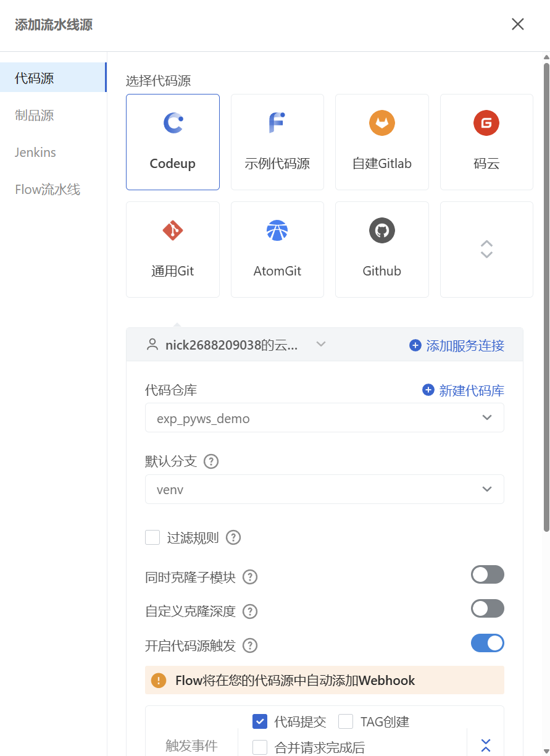The width and height of the screenshot is (550, 756).
Task: Open help icon for 默认分支
Action: [x=211, y=461]
